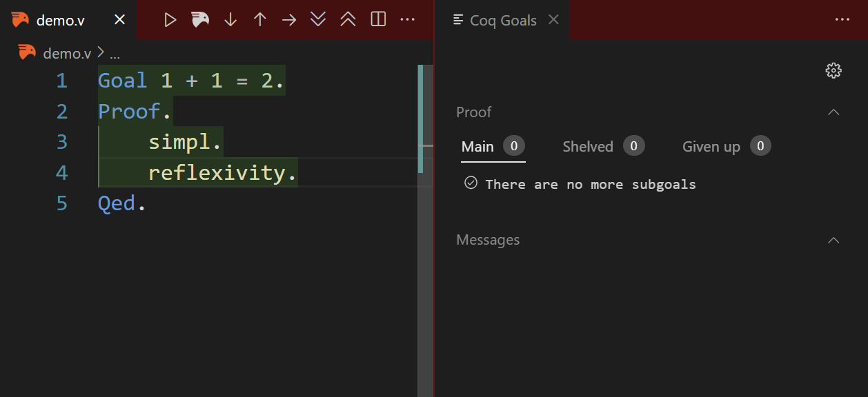Interpret to point with right arrow

pyautogui.click(x=289, y=20)
